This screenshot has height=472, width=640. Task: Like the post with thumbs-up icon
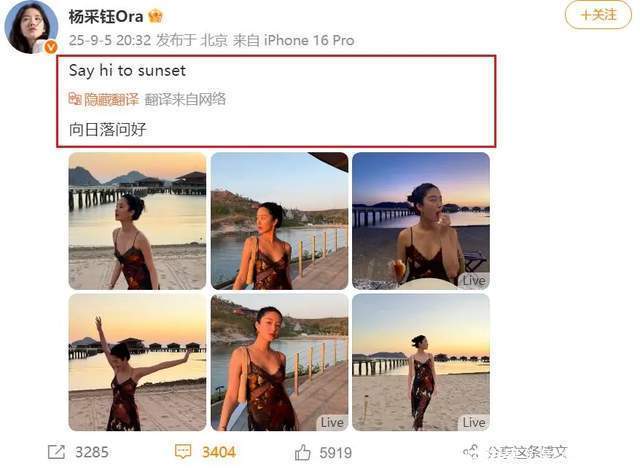[x=302, y=452]
